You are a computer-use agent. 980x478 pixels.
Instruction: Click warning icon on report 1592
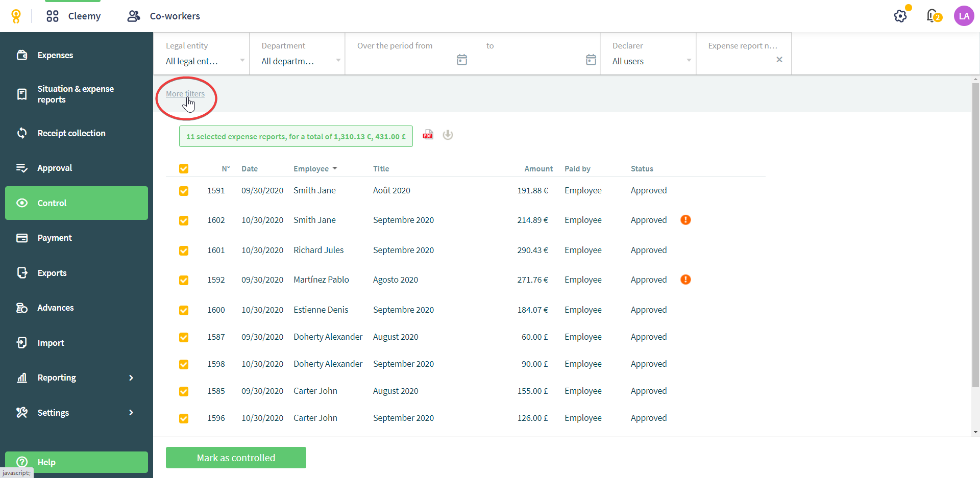[x=685, y=280]
